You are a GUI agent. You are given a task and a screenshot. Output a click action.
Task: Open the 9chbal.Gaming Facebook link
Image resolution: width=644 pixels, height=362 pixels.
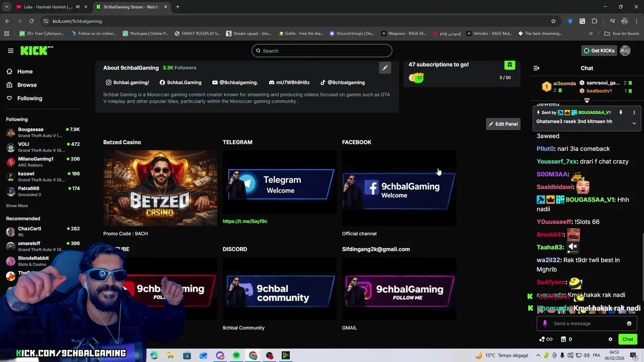[x=181, y=82]
